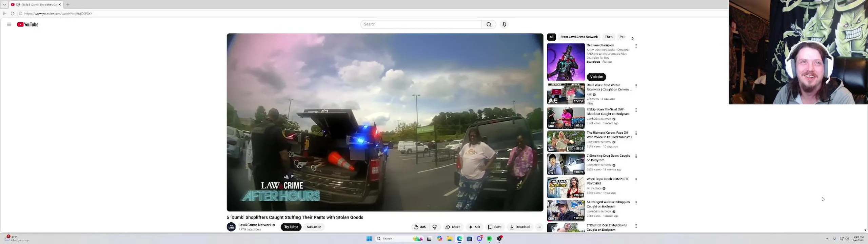
Task: Click Visit site on sponsored ad
Action: coord(596,77)
